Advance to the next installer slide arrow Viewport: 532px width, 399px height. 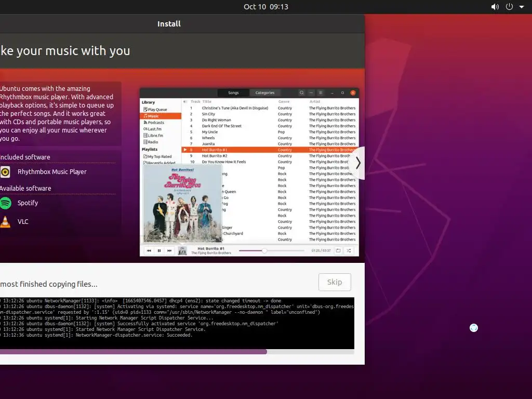[358, 163]
